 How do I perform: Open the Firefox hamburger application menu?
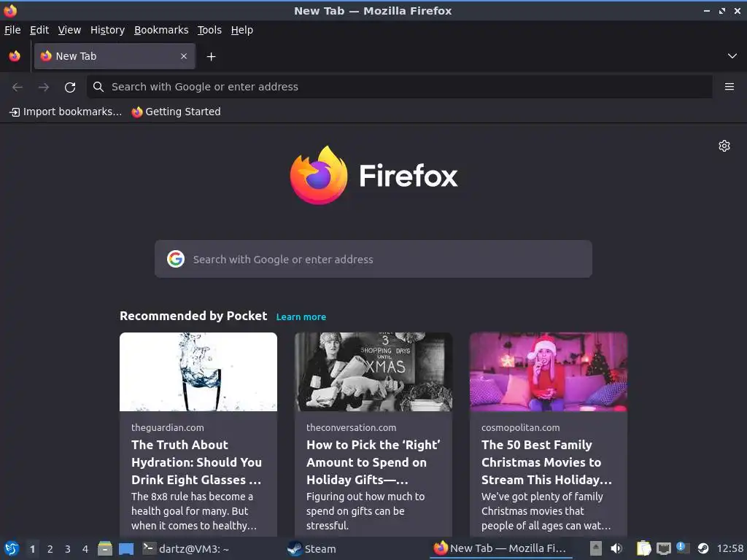(x=729, y=87)
